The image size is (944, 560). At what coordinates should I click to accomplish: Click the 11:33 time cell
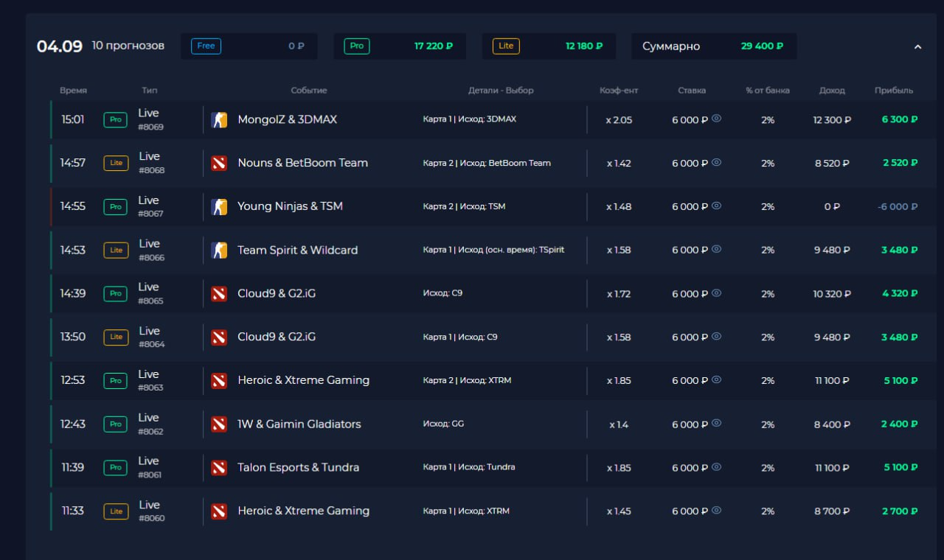72,511
